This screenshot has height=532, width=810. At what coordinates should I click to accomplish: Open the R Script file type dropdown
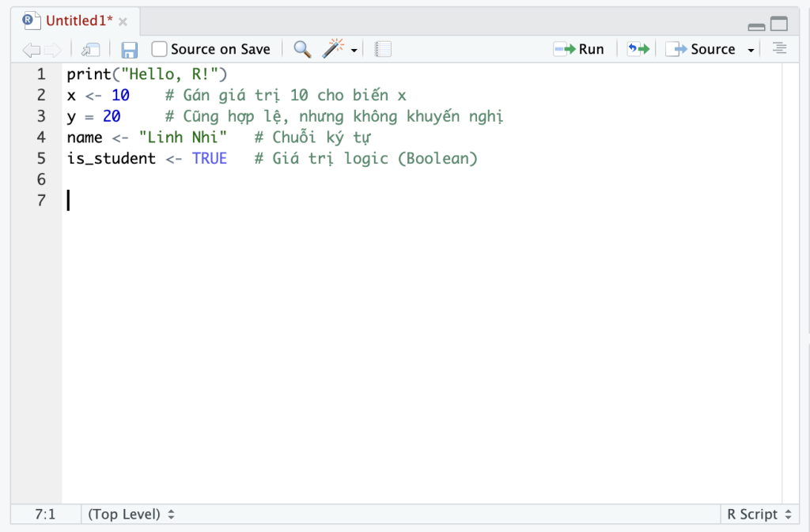point(759,515)
